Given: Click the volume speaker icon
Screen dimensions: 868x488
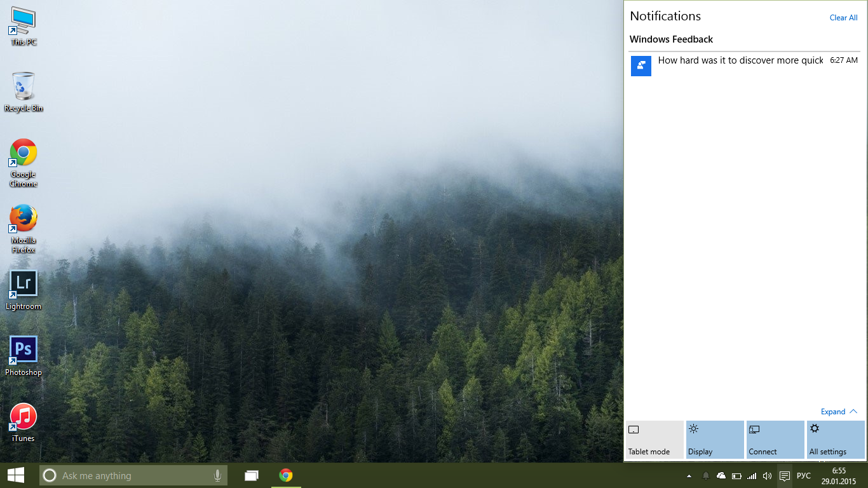Looking at the screenshot, I should (767, 476).
